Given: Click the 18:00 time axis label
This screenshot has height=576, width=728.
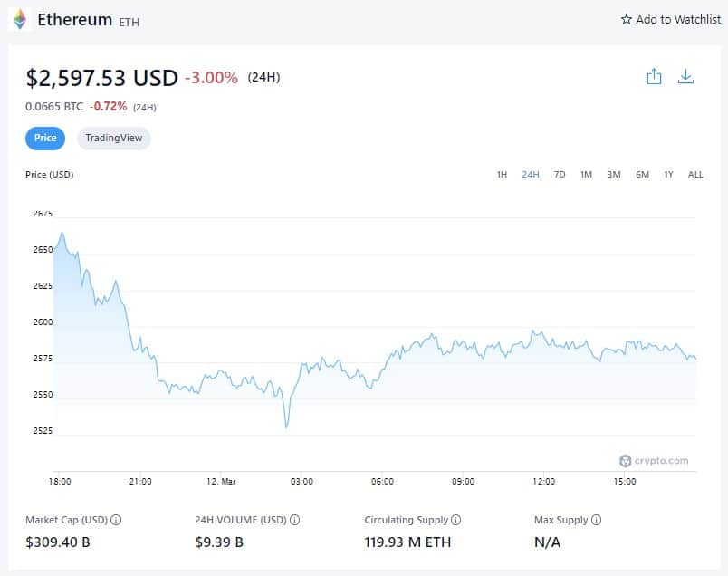Looking at the screenshot, I should [60, 482].
